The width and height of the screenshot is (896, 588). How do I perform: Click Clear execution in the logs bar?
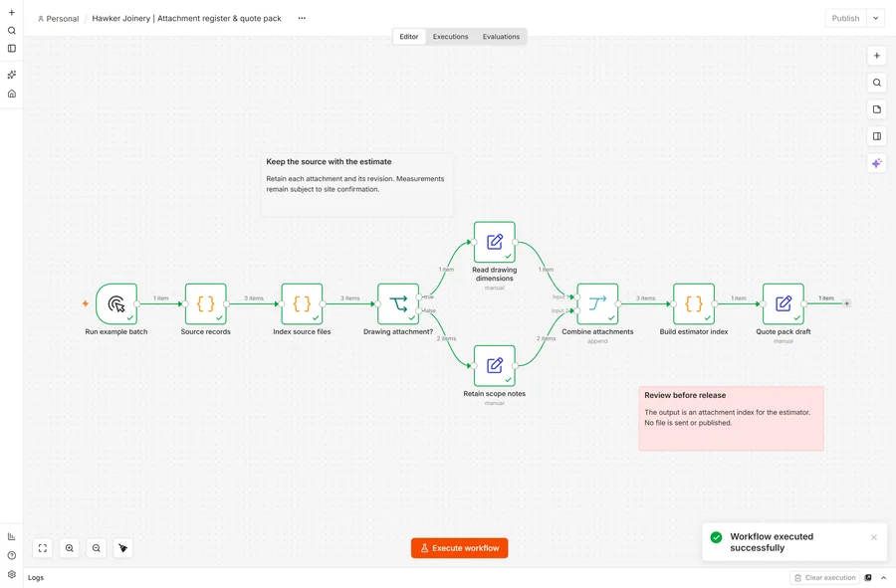pos(824,578)
